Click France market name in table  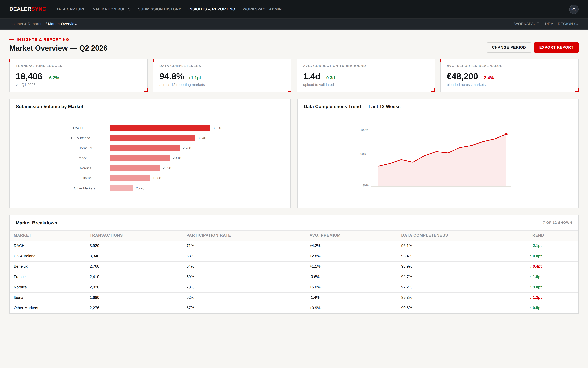tap(20, 277)
